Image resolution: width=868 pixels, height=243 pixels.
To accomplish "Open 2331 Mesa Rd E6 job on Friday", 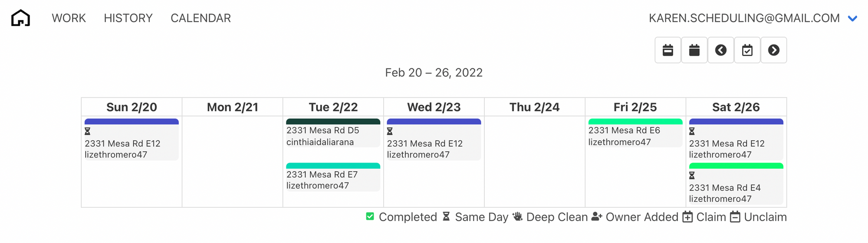I will pyautogui.click(x=635, y=133).
